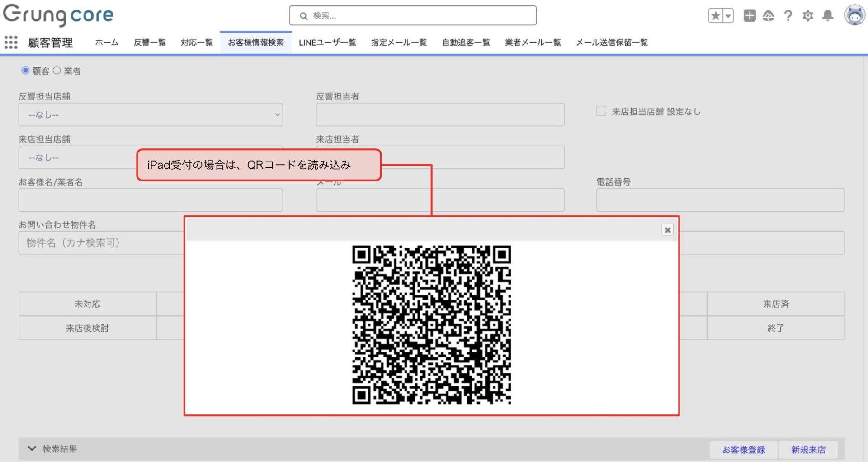Switch to the 反響一覧 tab
The height and width of the screenshot is (462, 868).
pyautogui.click(x=150, y=43)
